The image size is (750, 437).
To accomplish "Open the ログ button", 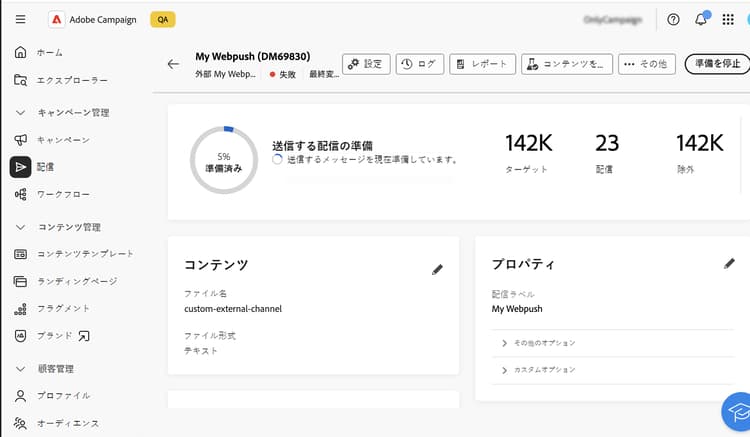I will click(x=419, y=64).
